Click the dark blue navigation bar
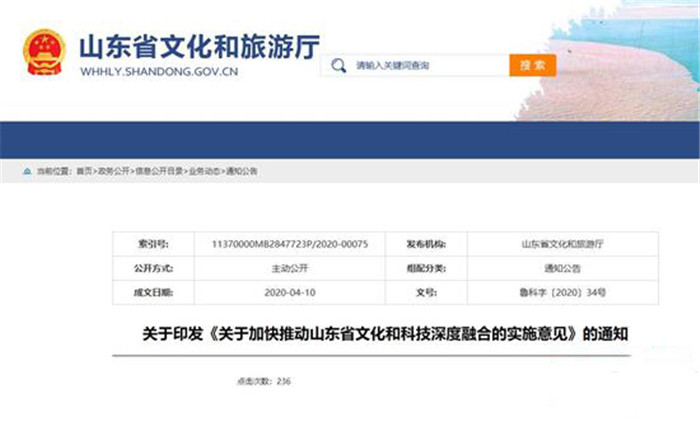The width and height of the screenshot is (700, 421). pyautogui.click(x=350, y=138)
